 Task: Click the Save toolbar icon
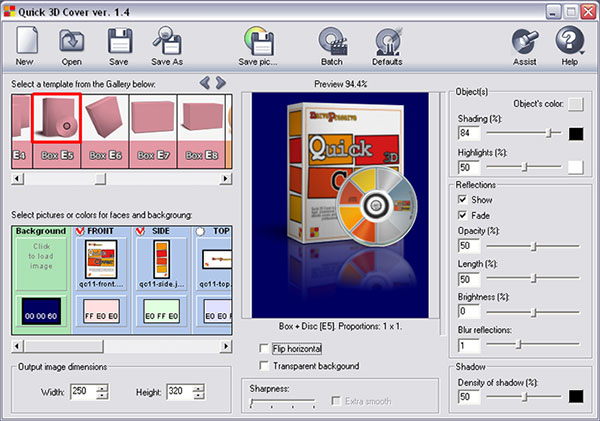coord(119,41)
